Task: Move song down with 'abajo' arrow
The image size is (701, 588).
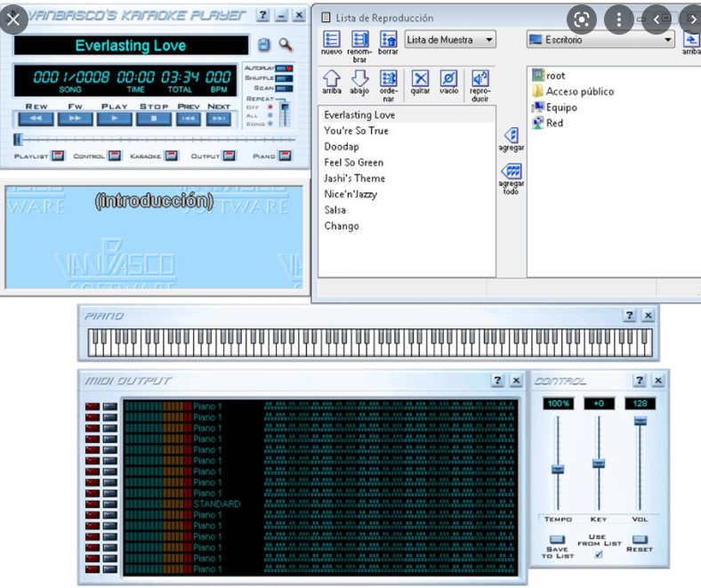Action: pos(359,78)
